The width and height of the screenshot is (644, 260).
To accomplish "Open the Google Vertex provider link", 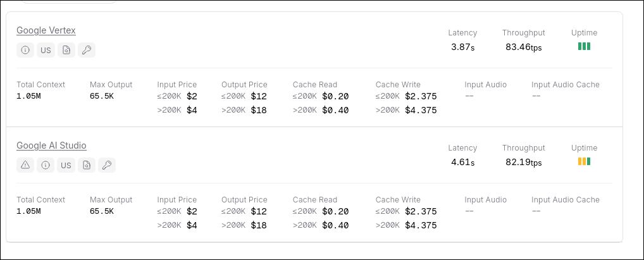I will [46, 30].
